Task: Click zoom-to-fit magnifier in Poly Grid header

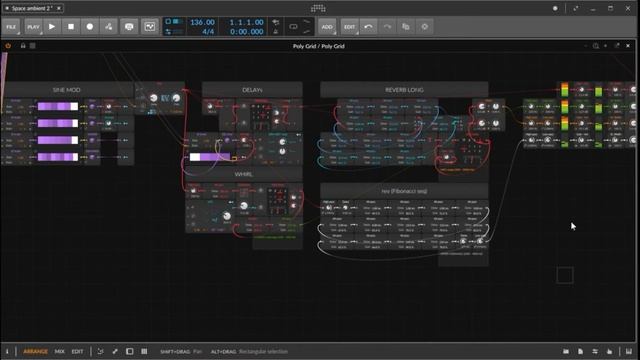Action: [596, 46]
